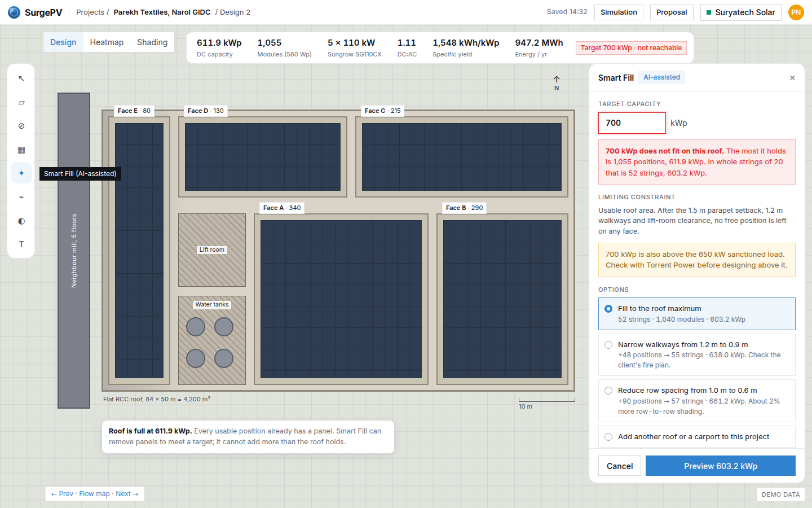812x508 pixels.
Task: Activate the module grid tool
Action: (x=21, y=150)
